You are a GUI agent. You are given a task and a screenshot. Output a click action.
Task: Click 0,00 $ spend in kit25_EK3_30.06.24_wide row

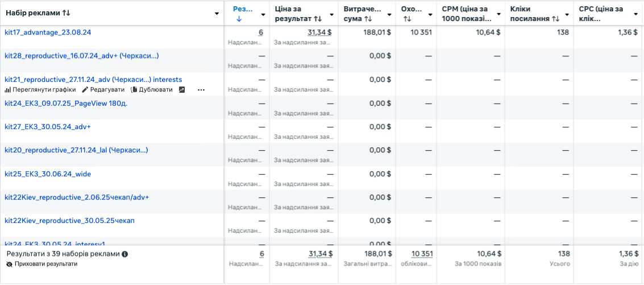(380, 174)
